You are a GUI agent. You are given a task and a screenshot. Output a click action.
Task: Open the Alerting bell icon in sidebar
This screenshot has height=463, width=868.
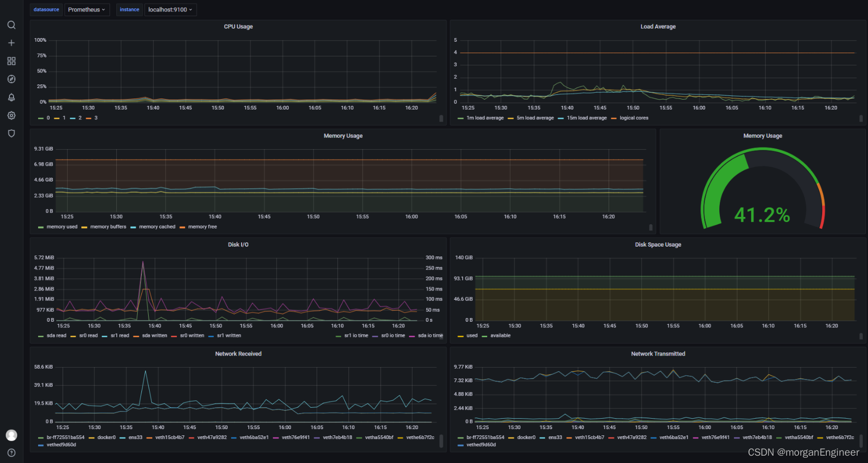pyautogui.click(x=11, y=98)
